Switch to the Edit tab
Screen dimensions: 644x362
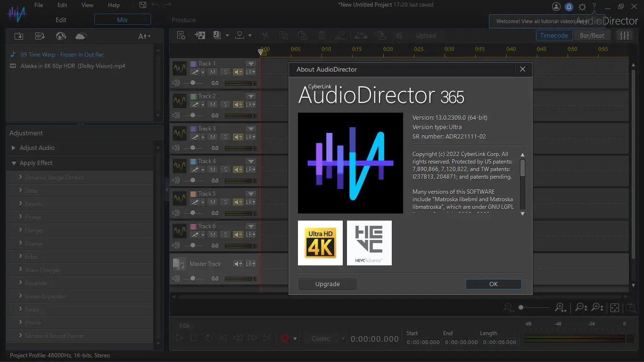click(61, 20)
